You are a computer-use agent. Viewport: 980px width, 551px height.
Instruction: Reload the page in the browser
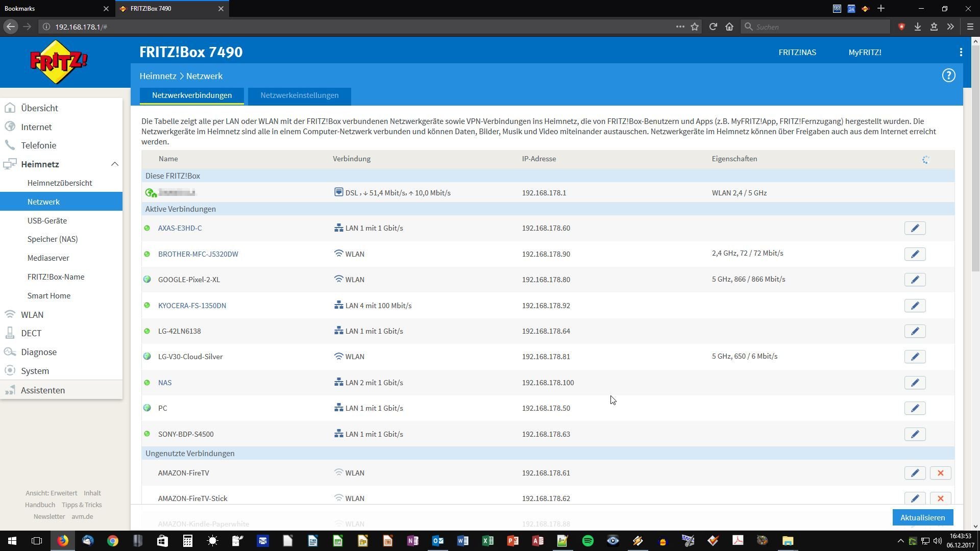pos(713,27)
